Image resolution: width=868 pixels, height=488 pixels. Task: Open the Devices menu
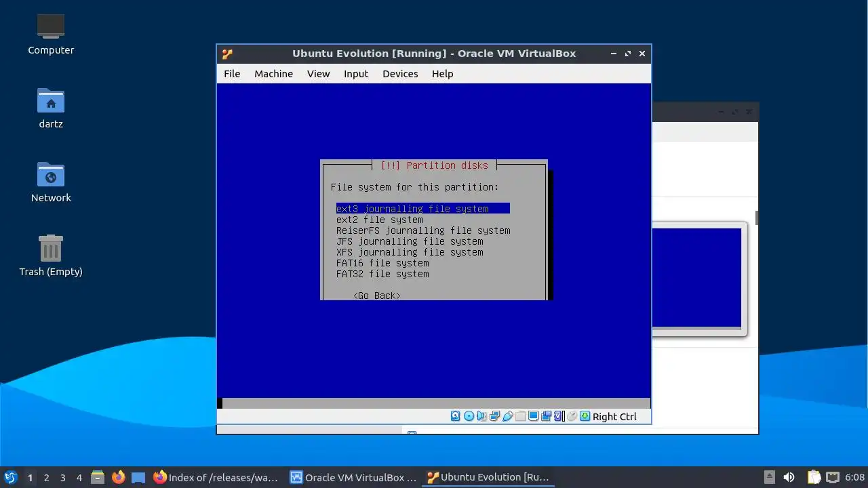400,74
